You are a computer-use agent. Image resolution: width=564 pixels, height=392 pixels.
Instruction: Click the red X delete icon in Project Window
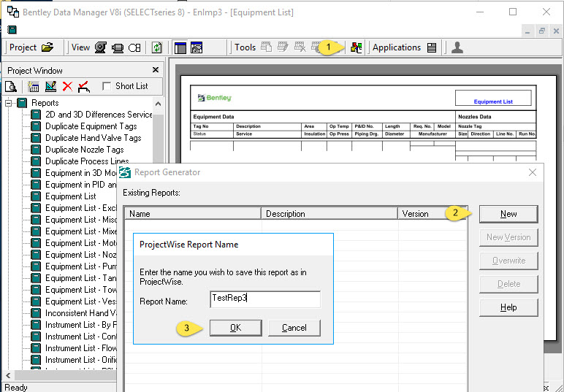tap(67, 86)
